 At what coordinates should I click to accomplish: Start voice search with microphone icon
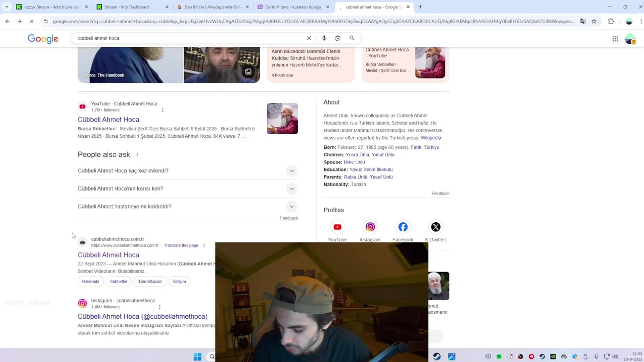324,38
